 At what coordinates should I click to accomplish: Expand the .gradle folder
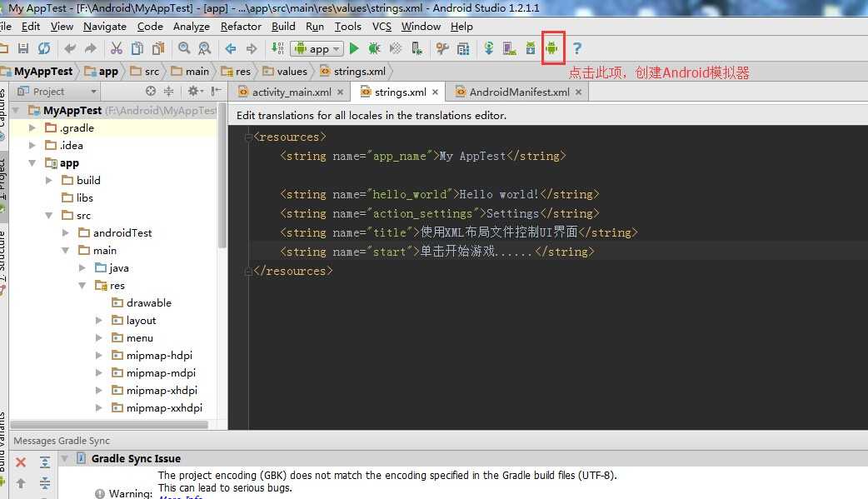coord(32,128)
